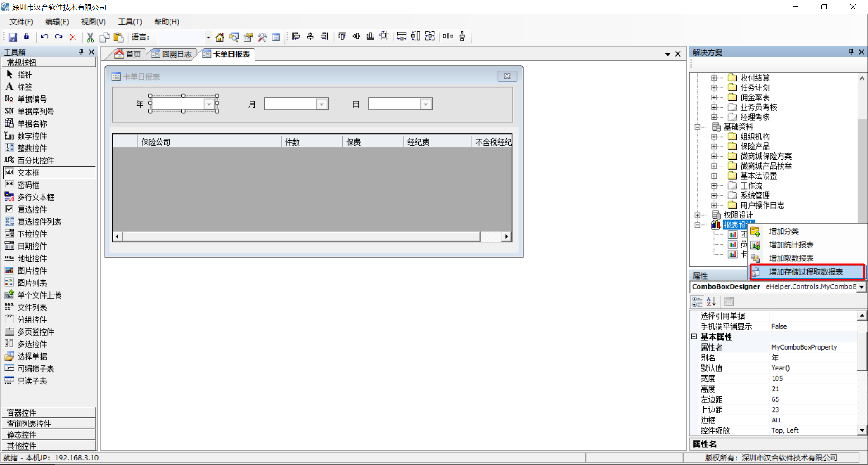Click the Paste clipboard icon
The width and height of the screenshot is (868, 465).
point(119,37)
